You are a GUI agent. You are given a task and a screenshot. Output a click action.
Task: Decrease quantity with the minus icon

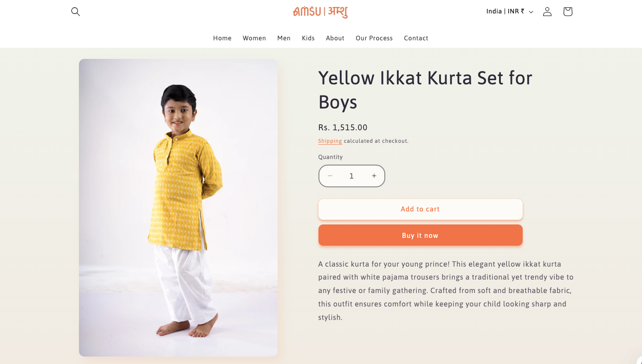[x=330, y=176]
